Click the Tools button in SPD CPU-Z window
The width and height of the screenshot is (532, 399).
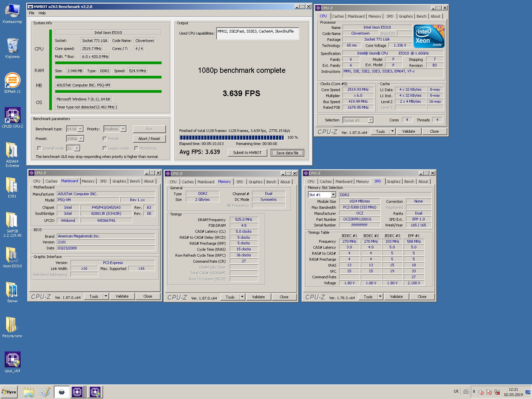368,297
